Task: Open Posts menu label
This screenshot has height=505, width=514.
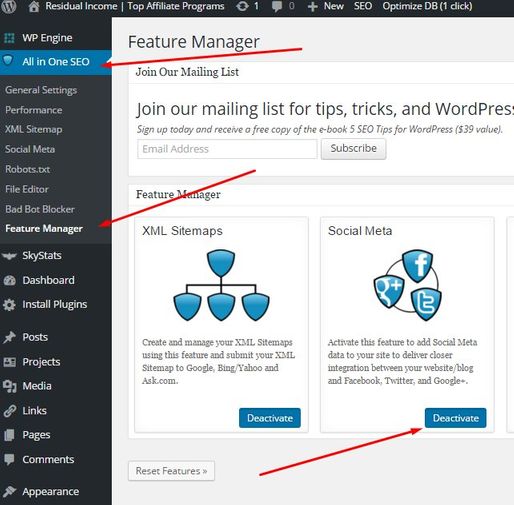Action: point(35,337)
